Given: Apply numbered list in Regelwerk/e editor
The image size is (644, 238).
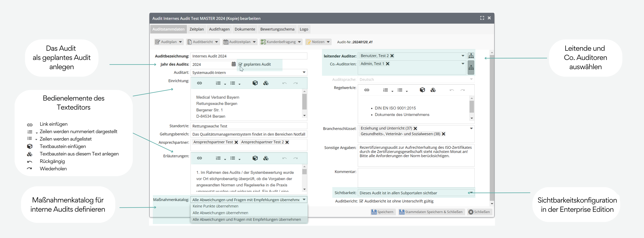Looking at the screenshot, I should pos(386,90).
